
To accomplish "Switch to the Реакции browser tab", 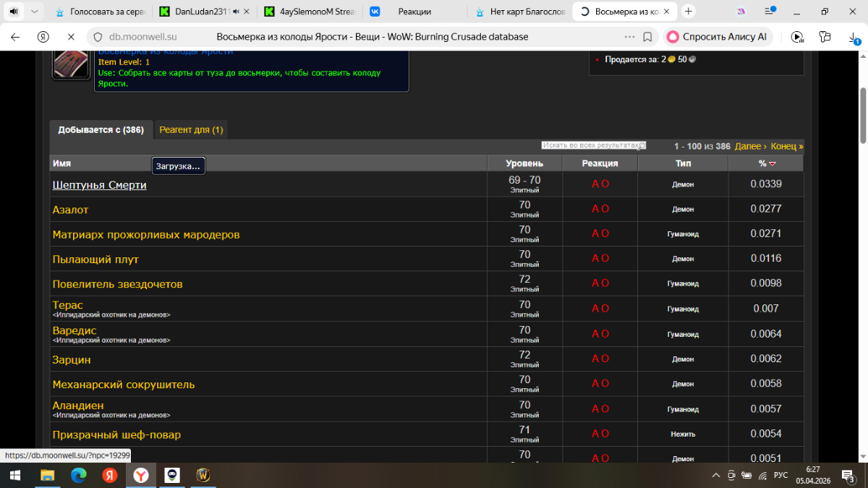I will coord(414,12).
